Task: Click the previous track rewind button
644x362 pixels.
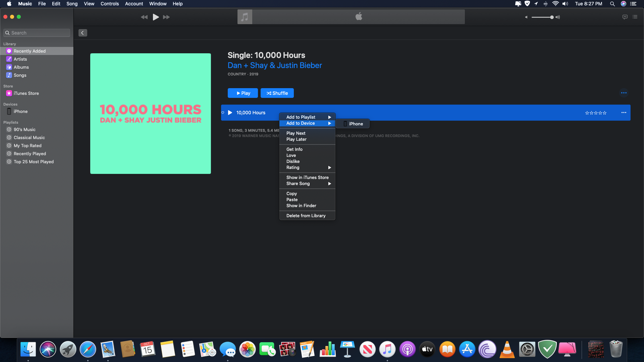Action: coord(144,17)
